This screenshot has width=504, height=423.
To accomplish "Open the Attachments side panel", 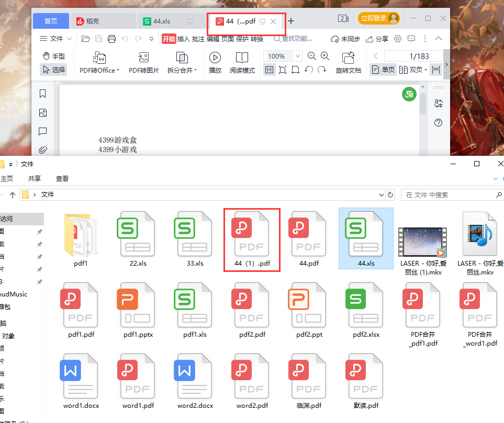I will [43, 150].
